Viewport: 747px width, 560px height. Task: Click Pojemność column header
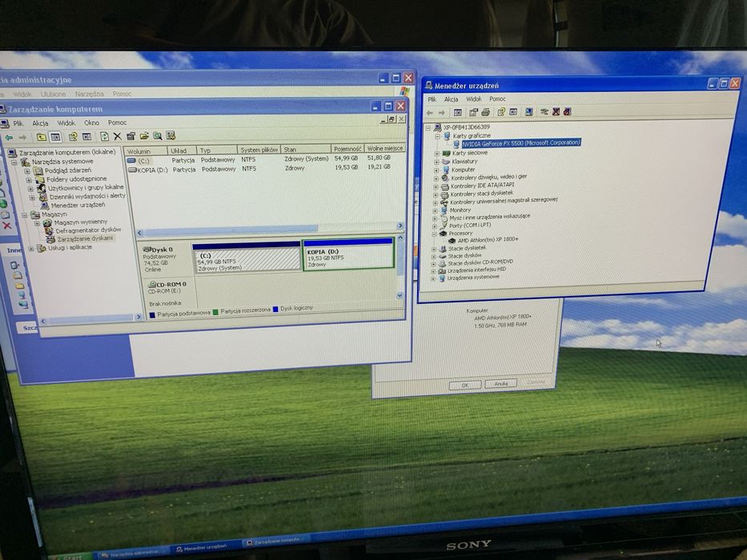pyautogui.click(x=347, y=149)
